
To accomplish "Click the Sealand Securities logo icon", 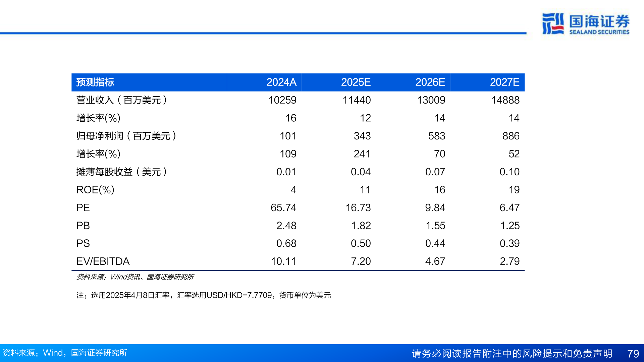I will click(553, 23).
